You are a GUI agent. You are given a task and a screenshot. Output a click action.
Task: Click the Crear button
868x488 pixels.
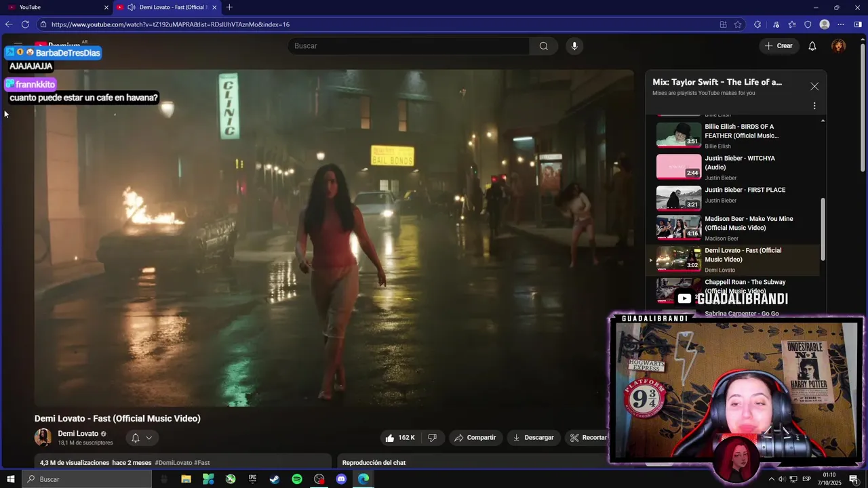click(778, 46)
